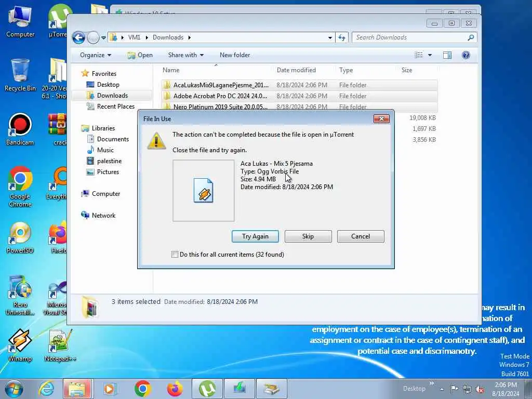Viewport: 532px width, 399px height.
Task: Close the File In Use dialog
Action: point(381,119)
